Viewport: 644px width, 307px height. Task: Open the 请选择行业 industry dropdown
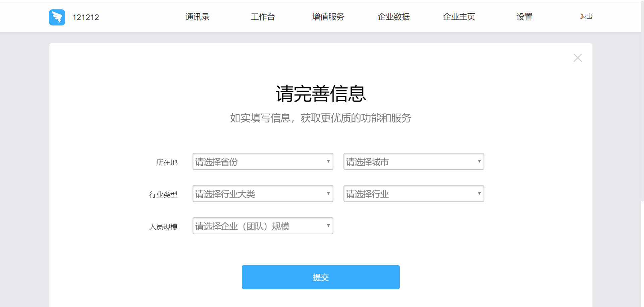[x=414, y=194]
